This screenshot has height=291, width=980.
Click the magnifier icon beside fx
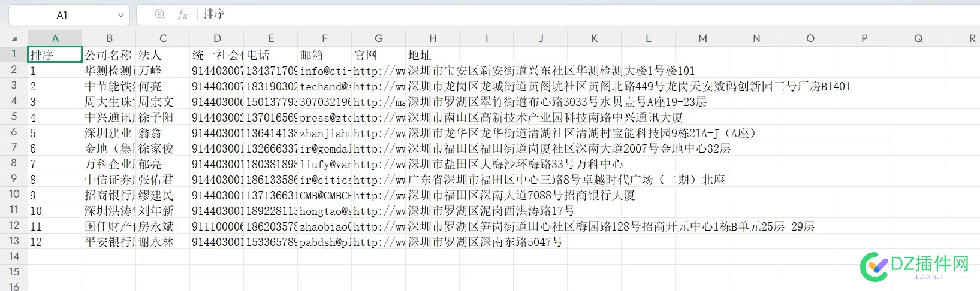160,14
